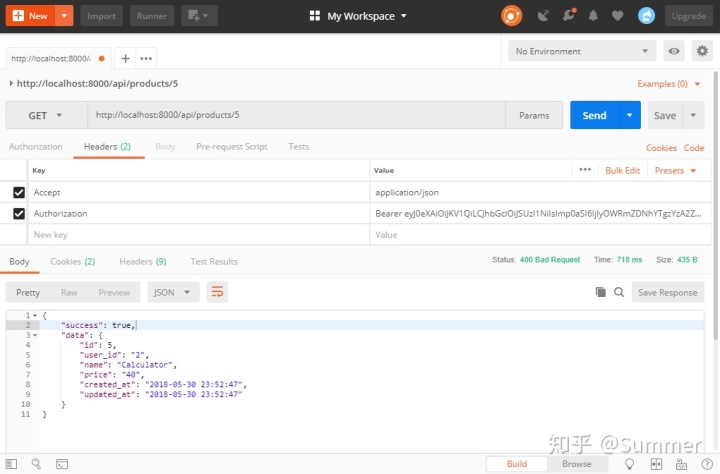
Task: Click the workspace grid icon
Action: [315, 16]
